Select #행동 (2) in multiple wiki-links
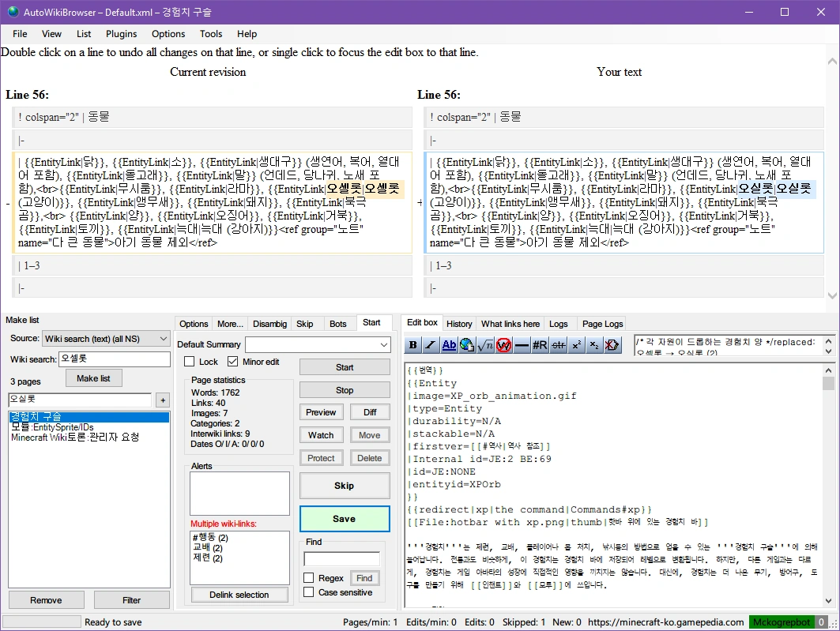 [x=210, y=537]
